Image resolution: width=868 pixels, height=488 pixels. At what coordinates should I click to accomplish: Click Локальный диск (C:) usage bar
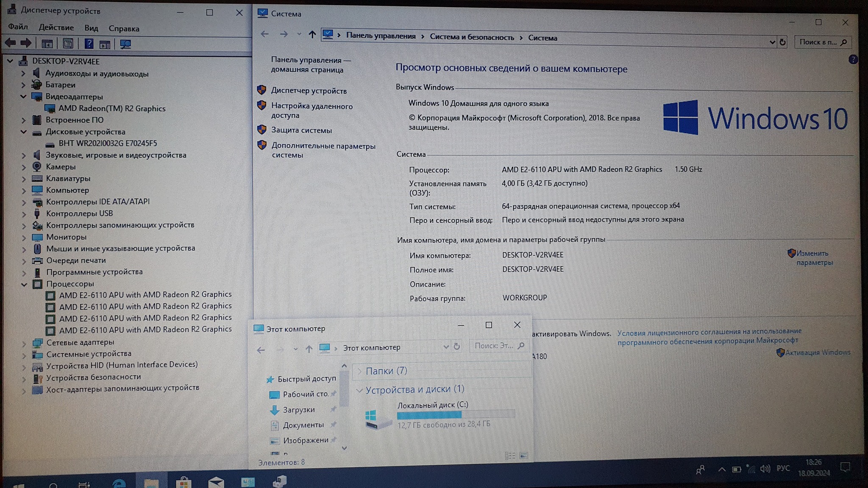pos(456,415)
